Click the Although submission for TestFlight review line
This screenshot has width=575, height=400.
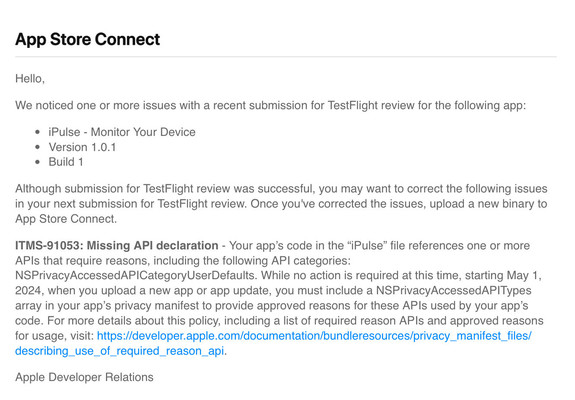point(281,188)
